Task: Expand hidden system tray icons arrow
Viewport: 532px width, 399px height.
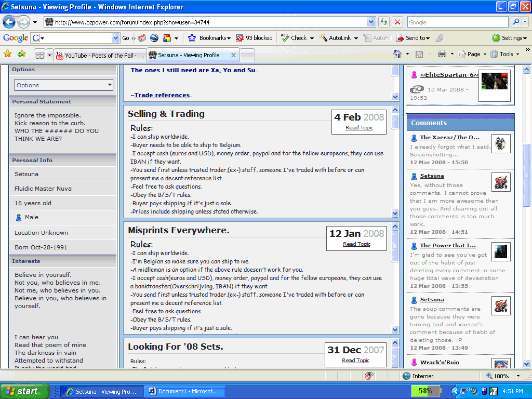Action: pyautogui.click(x=455, y=391)
